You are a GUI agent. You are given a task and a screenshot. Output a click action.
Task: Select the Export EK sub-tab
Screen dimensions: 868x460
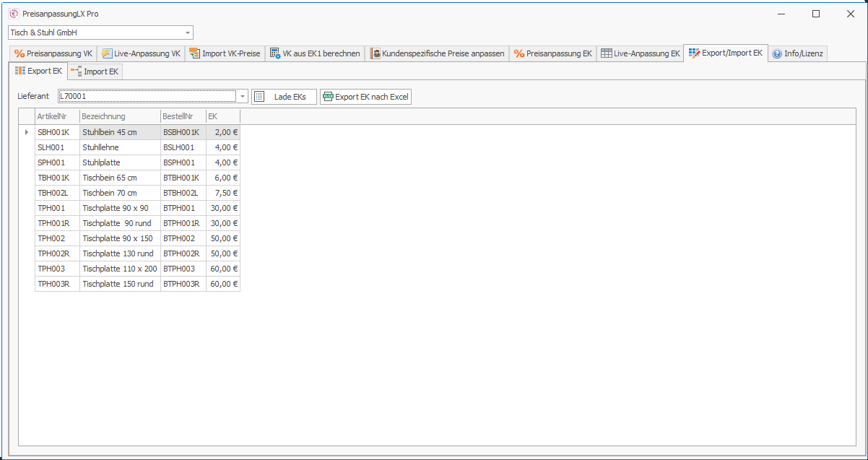38,71
